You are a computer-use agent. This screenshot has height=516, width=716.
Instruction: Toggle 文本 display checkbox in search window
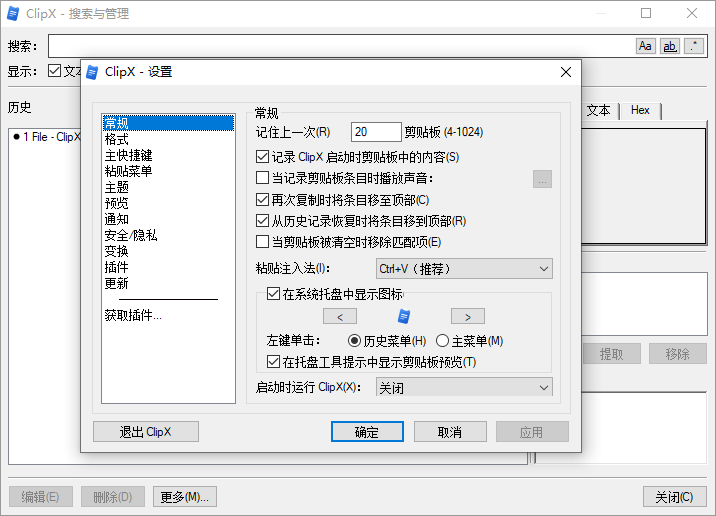click(x=54, y=71)
